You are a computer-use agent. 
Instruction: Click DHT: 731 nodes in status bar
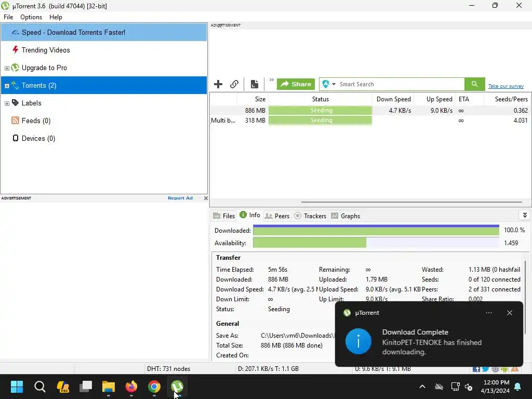pyautogui.click(x=169, y=369)
